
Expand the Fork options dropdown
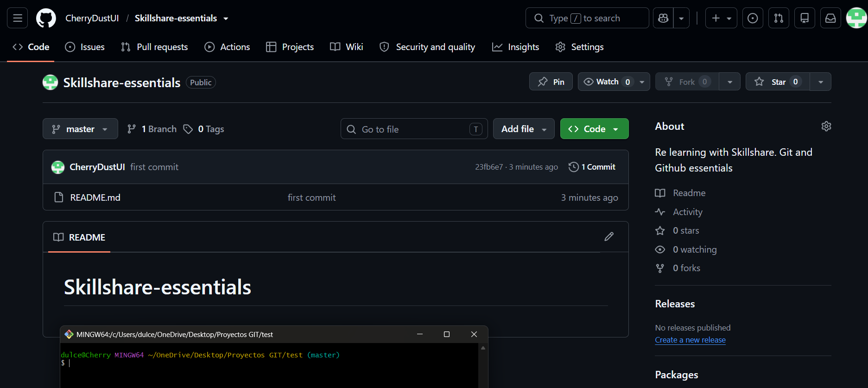coord(730,82)
